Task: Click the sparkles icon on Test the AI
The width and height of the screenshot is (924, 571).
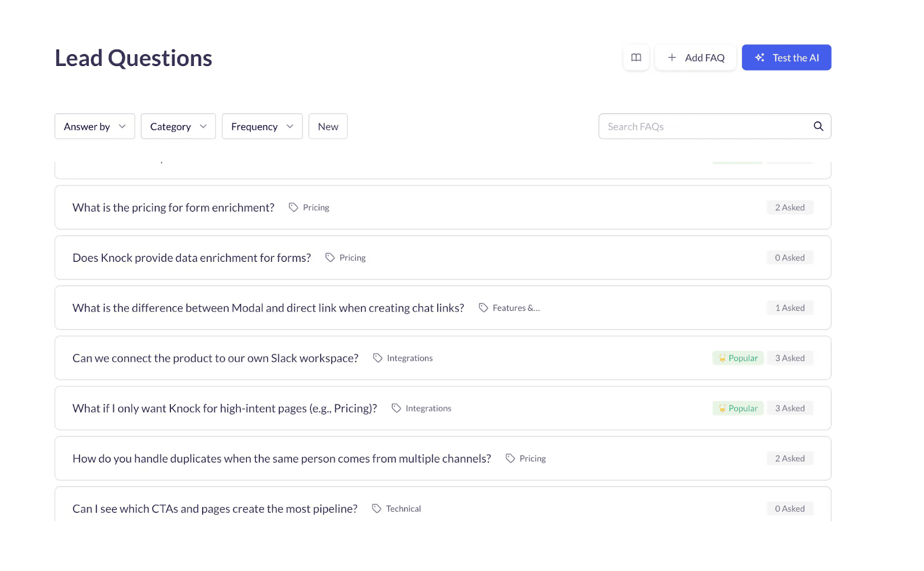Action: tap(759, 57)
